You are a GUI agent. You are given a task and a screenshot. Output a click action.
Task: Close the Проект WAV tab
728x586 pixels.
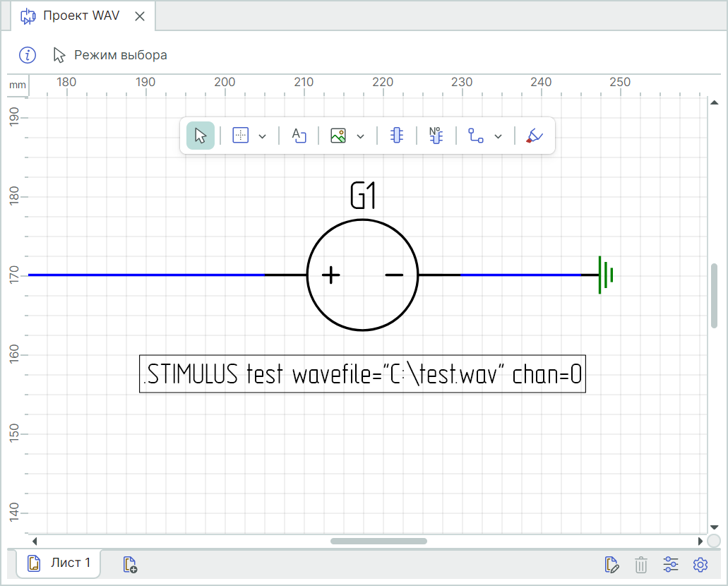tap(140, 16)
